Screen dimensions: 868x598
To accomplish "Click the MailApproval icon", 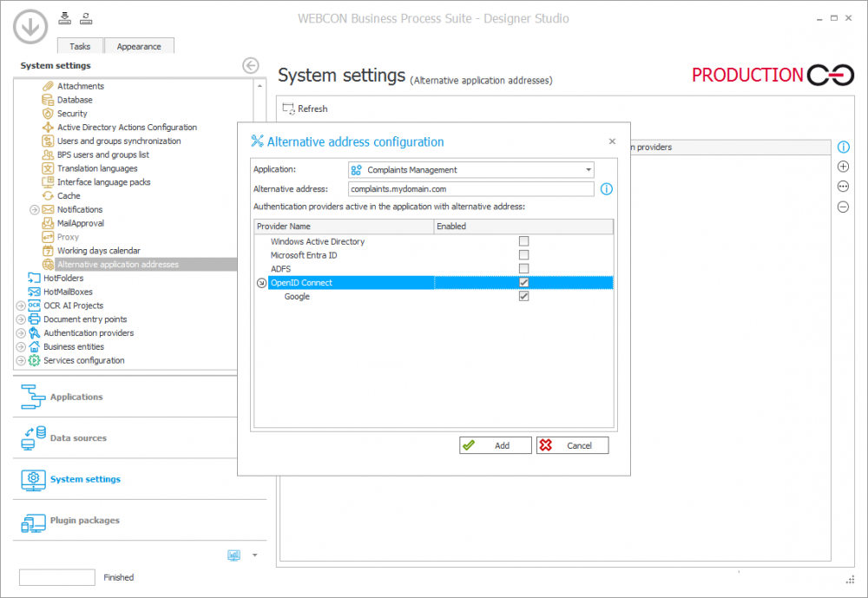I will click(48, 223).
